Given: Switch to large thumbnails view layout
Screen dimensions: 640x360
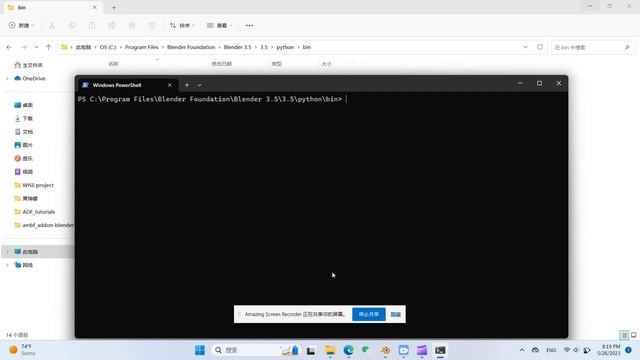Looking at the screenshot, I should (x=633, y=335).
